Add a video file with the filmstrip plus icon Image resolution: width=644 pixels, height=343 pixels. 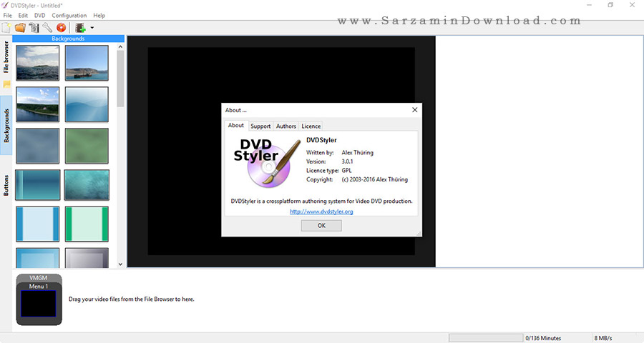coord(80,28)
